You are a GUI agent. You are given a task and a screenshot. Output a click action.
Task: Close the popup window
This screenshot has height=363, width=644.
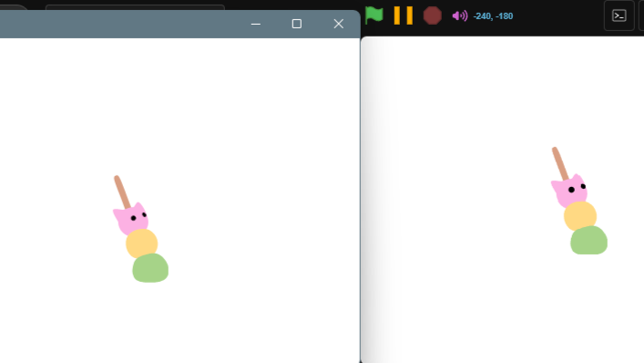339,24
